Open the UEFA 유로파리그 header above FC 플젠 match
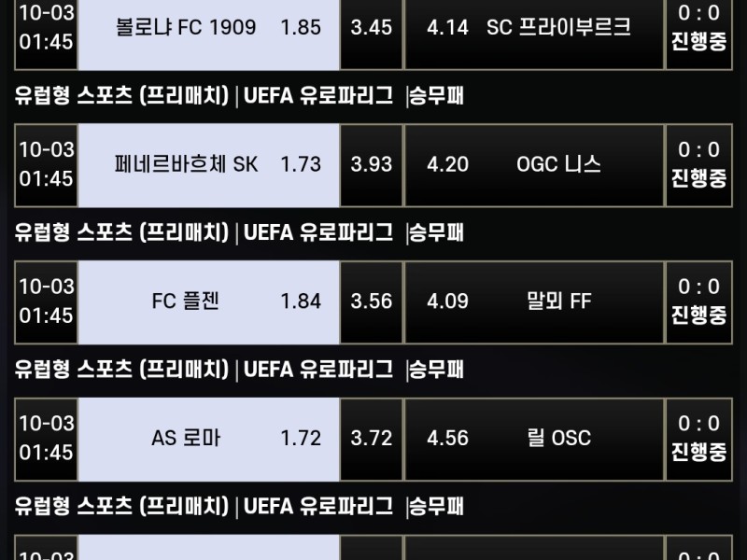The height and width of the screenshot is (560, 747). (x=318, y=232)
